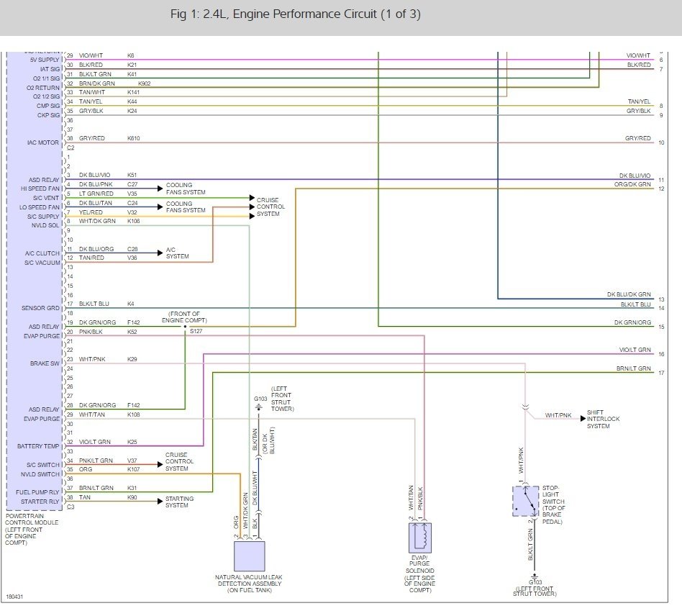This screenshot has height=616, width=682.
Task: Click the EVAP/PURGE SOLENOID component caption
Action: tap(419, 574)
